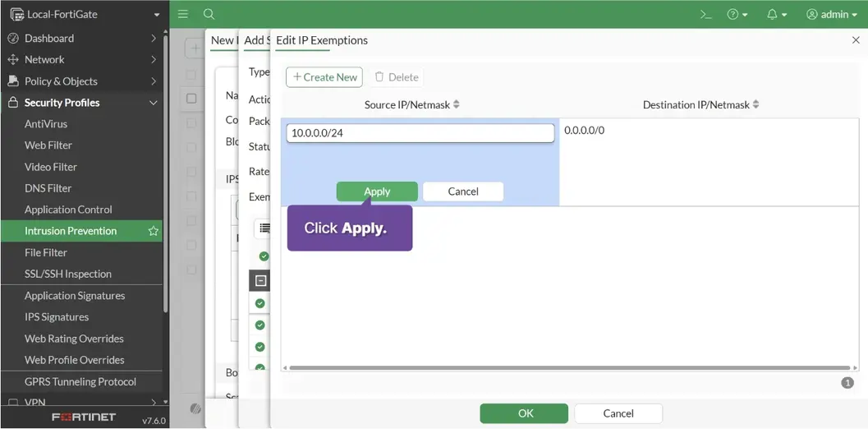Click the Apply button for the exemption

[x=377, y=191]
